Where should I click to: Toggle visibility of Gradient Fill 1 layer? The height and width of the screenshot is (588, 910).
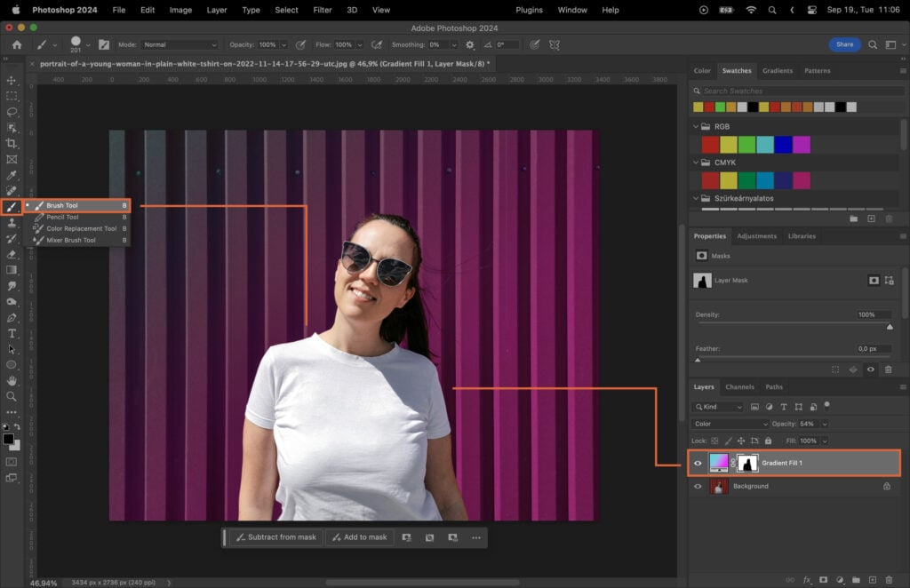(698, 462)
